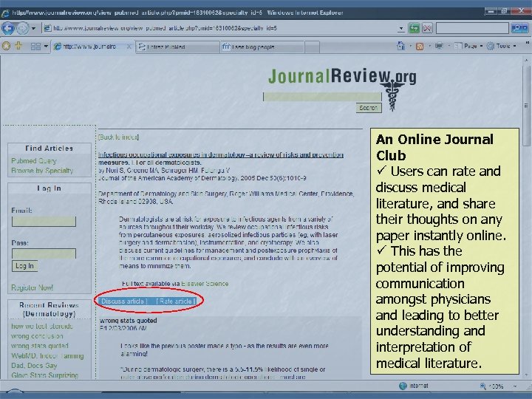Click the 100% zoom level control
Viewport: 532px width, 399px height.
[491, 386]
